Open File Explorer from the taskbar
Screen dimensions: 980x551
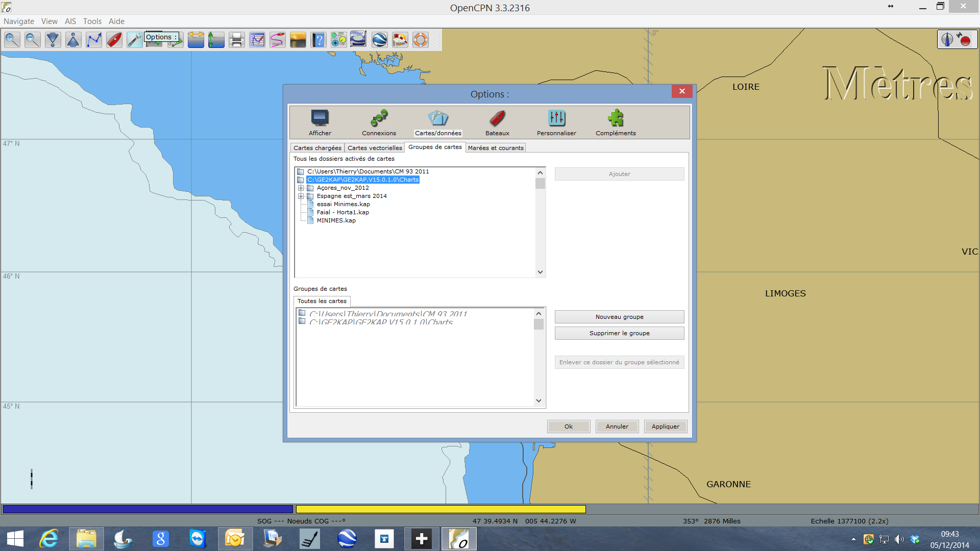[86, 539]
